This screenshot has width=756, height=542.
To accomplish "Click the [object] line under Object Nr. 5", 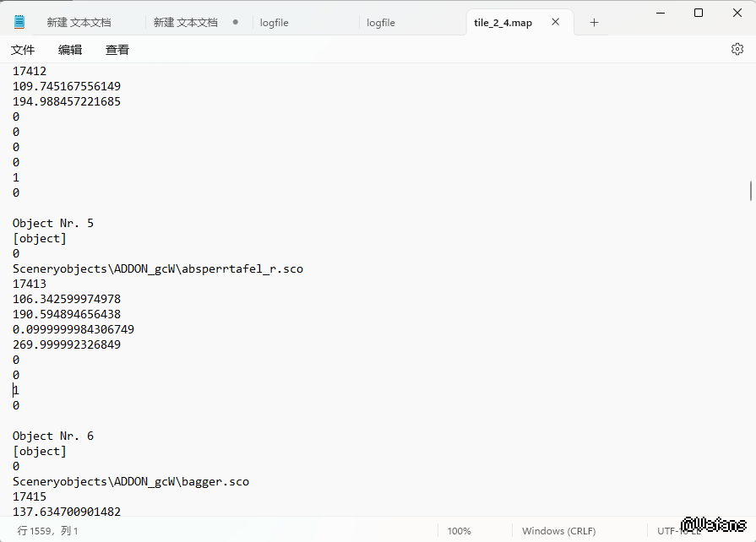I will point(40,238).
